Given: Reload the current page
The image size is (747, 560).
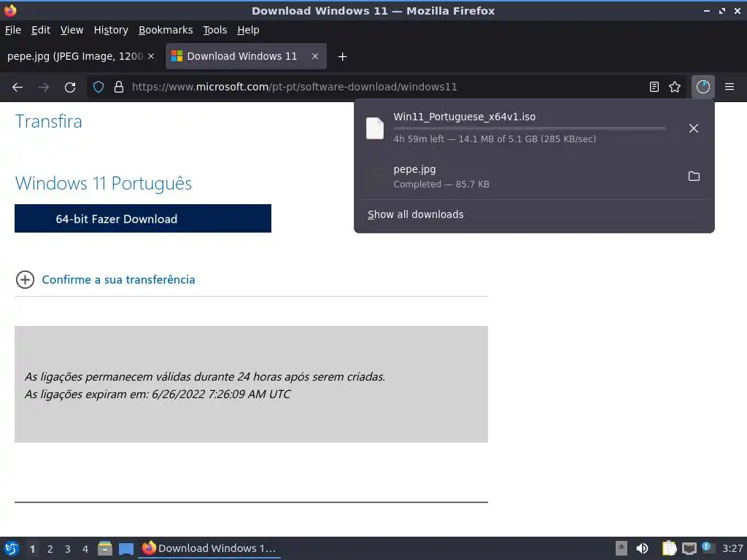Looking at the screenshot, I should click(x=70, y=87).
